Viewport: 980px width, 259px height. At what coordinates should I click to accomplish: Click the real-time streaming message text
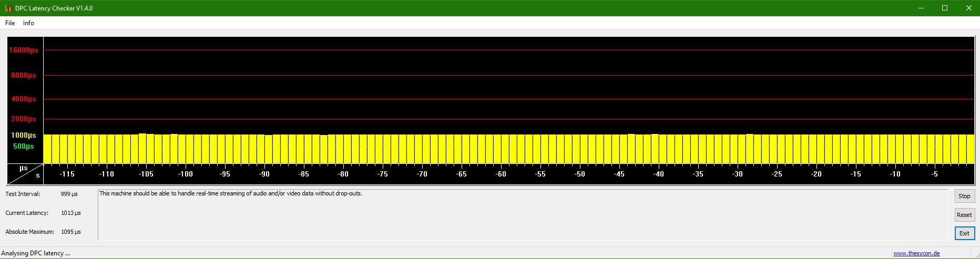click(x=231, y=193)
